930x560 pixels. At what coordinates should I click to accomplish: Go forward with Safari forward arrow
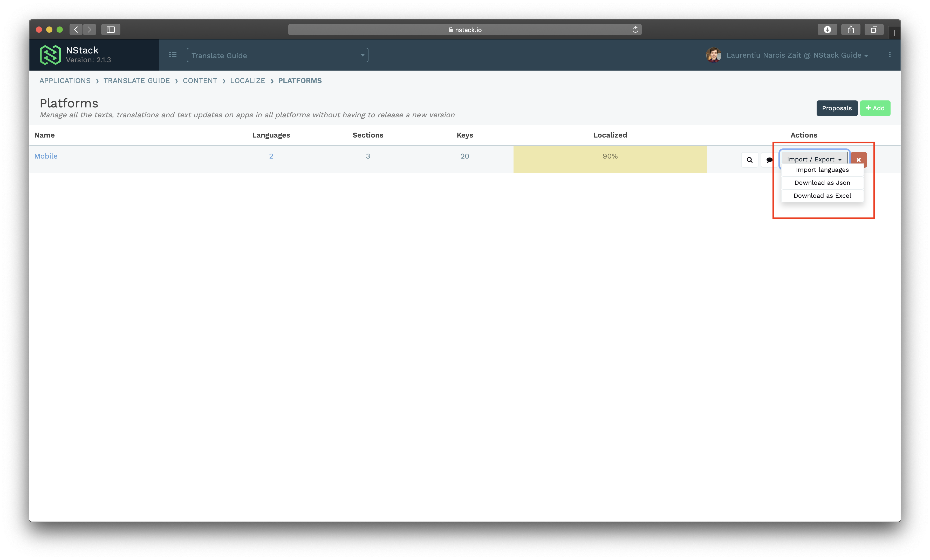pyautogui.click(x=90, y=29)
